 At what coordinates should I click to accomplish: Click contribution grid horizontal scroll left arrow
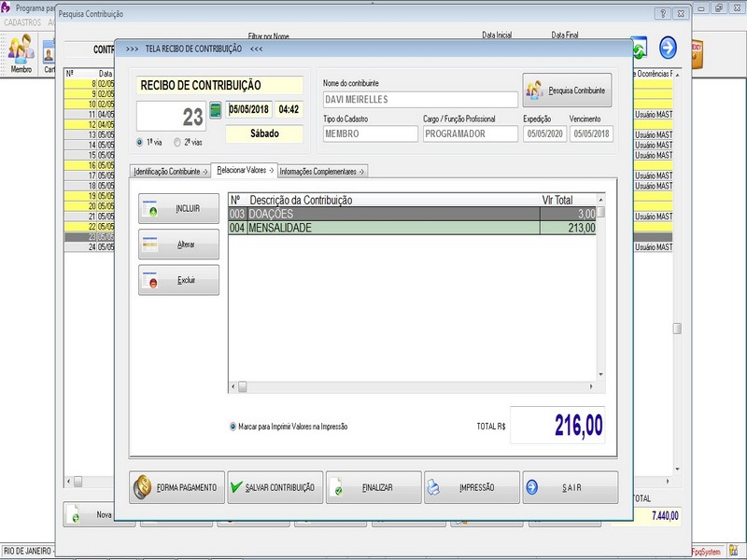pos(233,386)
